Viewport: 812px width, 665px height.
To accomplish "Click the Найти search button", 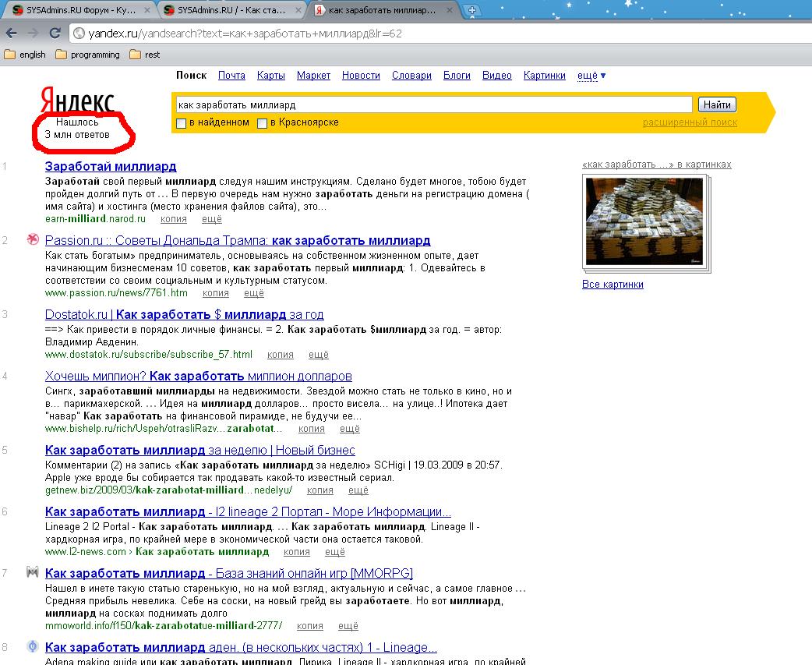I will [x=717, y=104].
